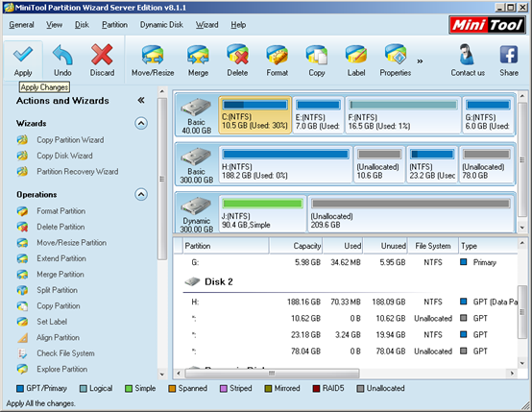Screen dimensions: 532x412
Task: Open the Partition menu
Action: (114, 25)
